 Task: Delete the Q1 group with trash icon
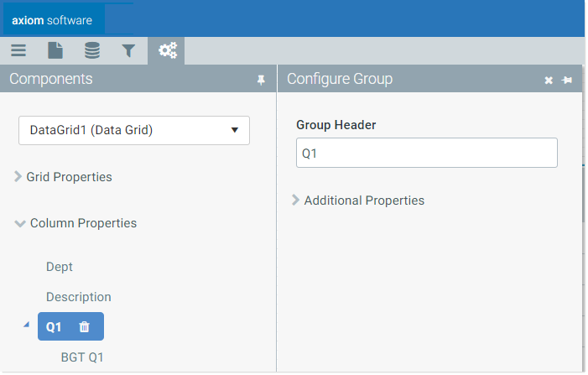pos(85,327)
